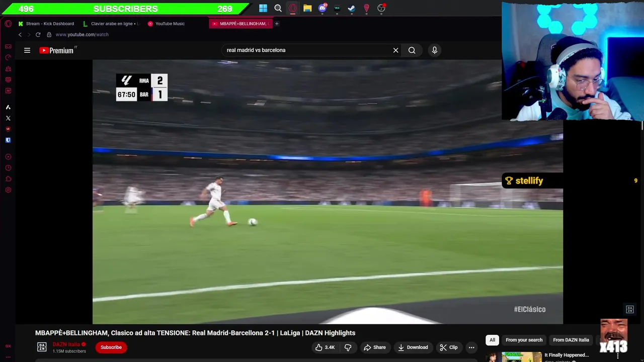Open the Windows Start menu icon
Viewport: 644px width, 362px height.
[263, 8]
